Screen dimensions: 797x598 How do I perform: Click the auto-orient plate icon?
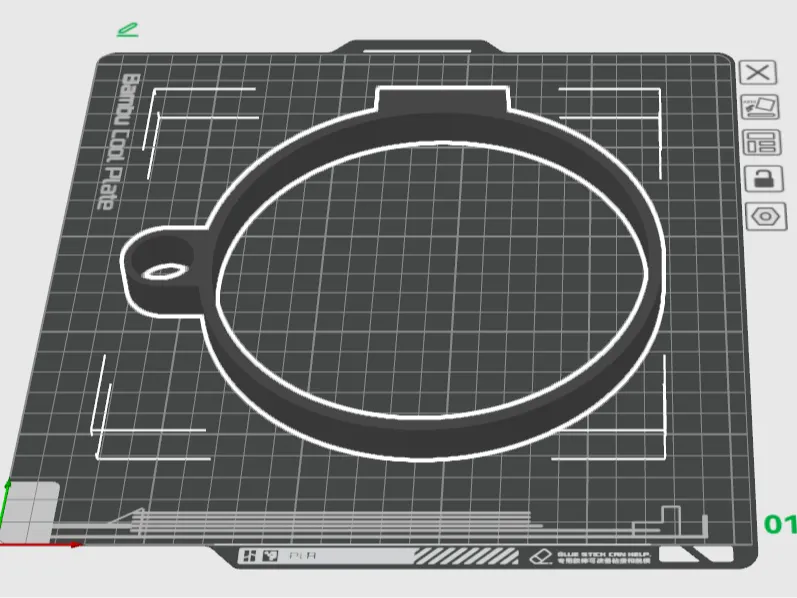760,107
